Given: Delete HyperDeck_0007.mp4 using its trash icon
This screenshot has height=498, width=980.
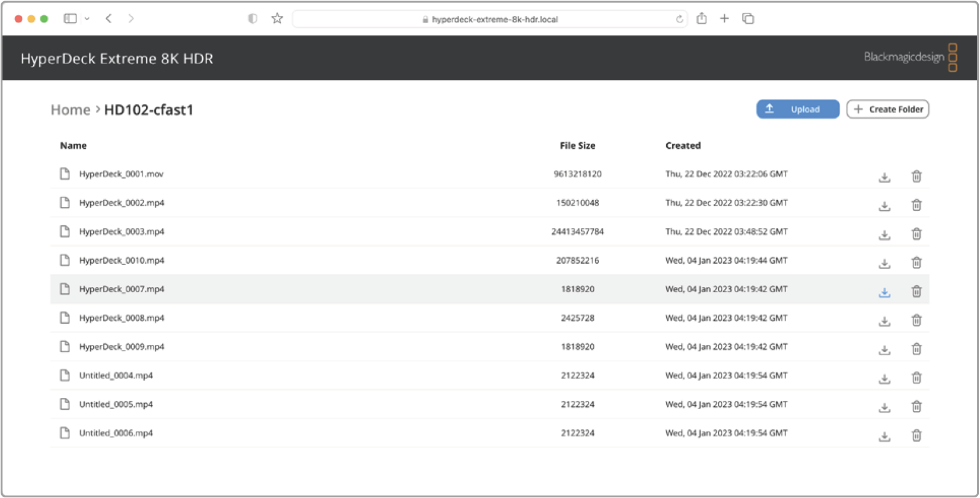Looking at the screenshot, I should pos(917,292).
